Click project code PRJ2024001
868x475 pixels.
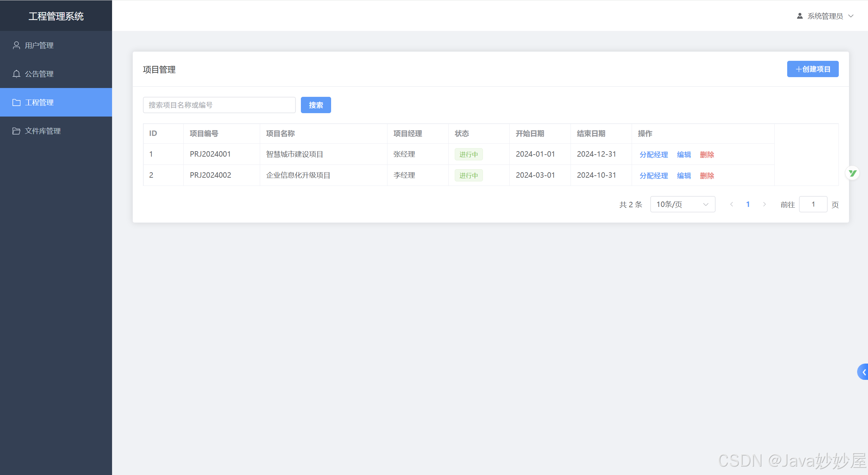pyautogui.click(x=210, y=154)
